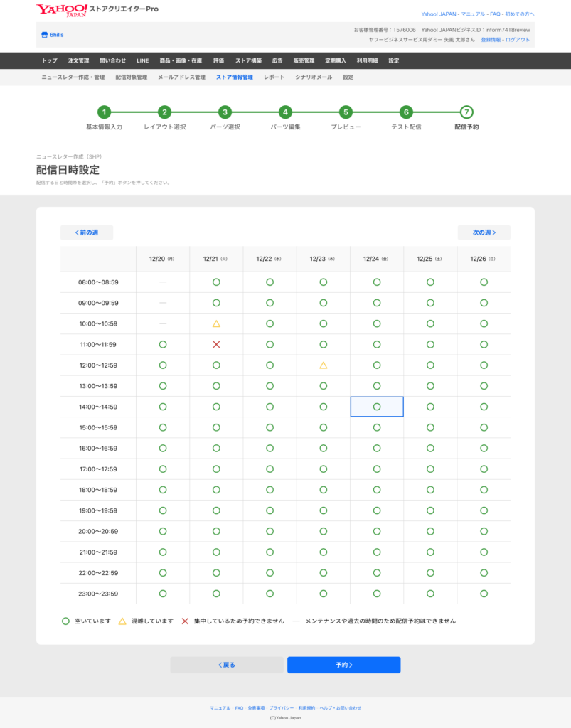Select the 12/22 08:00 available slot
This screenshot has height=728, width=571.
(270, 282)
